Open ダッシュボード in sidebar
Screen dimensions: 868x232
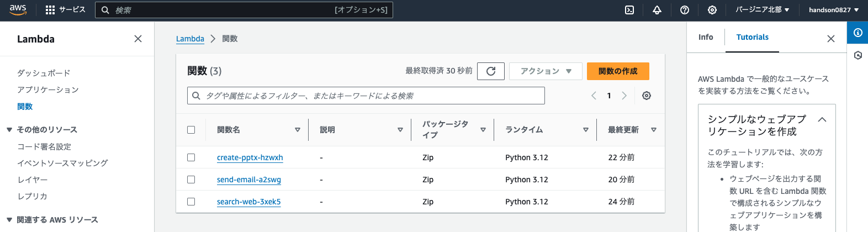coord(44,73)
